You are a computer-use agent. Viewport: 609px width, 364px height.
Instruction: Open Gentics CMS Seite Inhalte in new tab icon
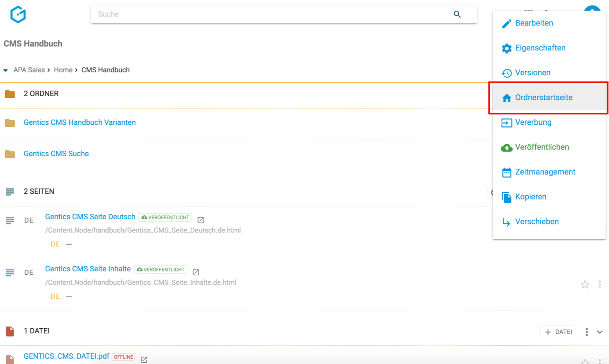click(x=196, y=272)
